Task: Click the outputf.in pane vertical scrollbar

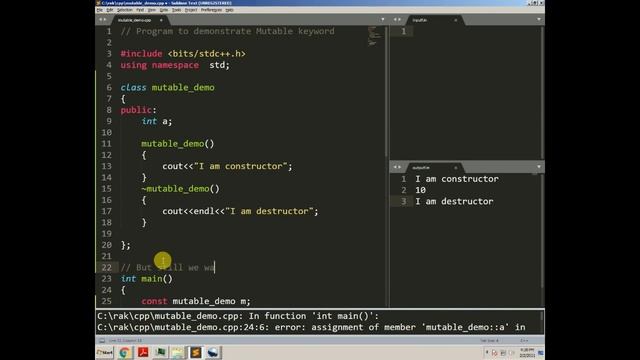Action: point(542,231)
